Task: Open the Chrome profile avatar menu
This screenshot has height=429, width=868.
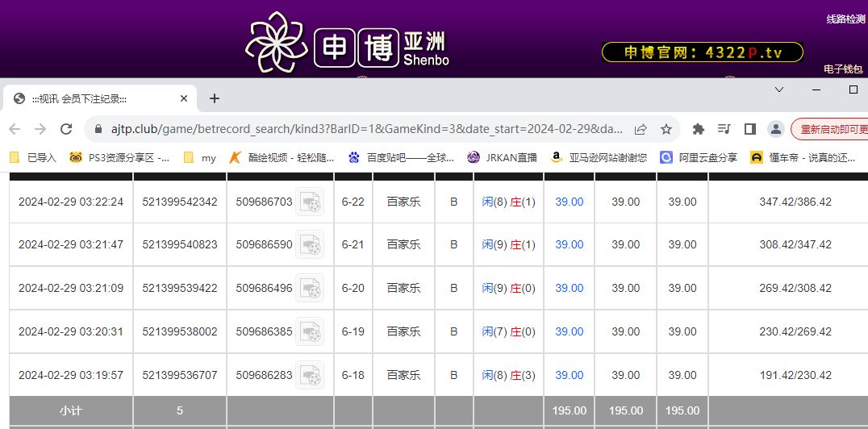Action: tap(775, 129)
